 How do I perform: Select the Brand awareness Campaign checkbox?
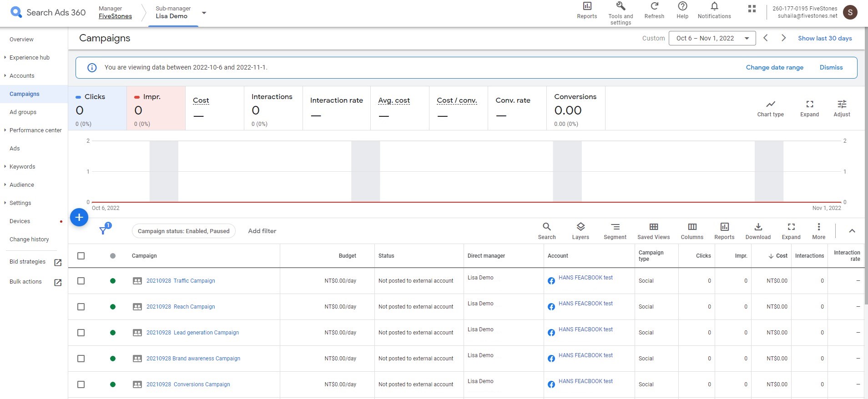[x=81, y=359]
